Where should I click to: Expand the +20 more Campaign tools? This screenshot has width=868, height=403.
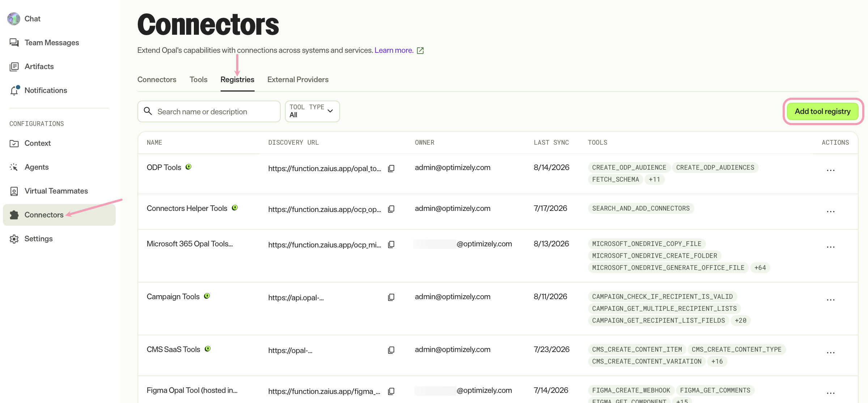tap(740, 321)
